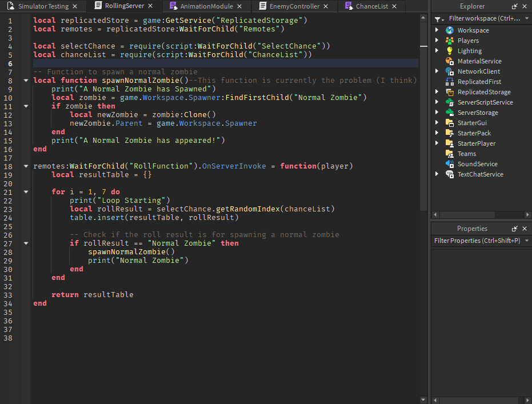Collapse the spawnNormalZombie function fold arrow
Image resolution: width=532 pixels, height=404 pixels.
pos(26,80)
